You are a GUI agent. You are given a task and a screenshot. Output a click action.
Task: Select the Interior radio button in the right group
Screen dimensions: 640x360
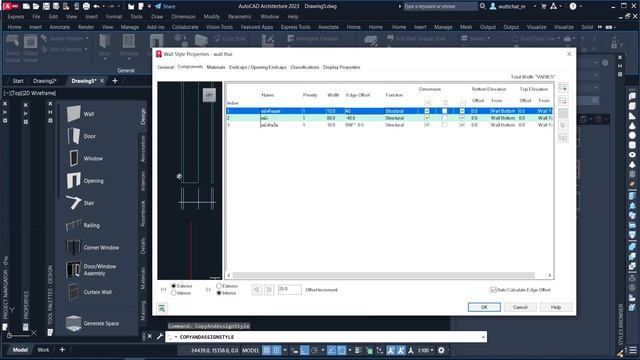pyautogui.click(x=219, y=293)
